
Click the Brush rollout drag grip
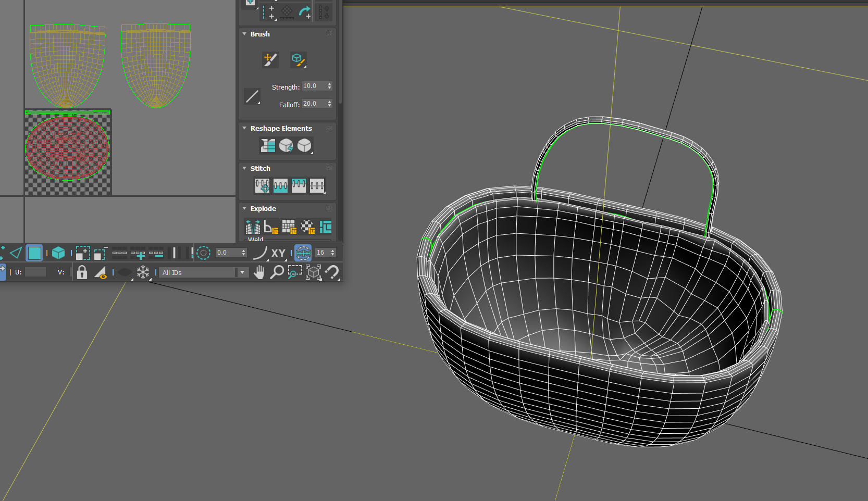pyautogui.click(x=329, y=34)
